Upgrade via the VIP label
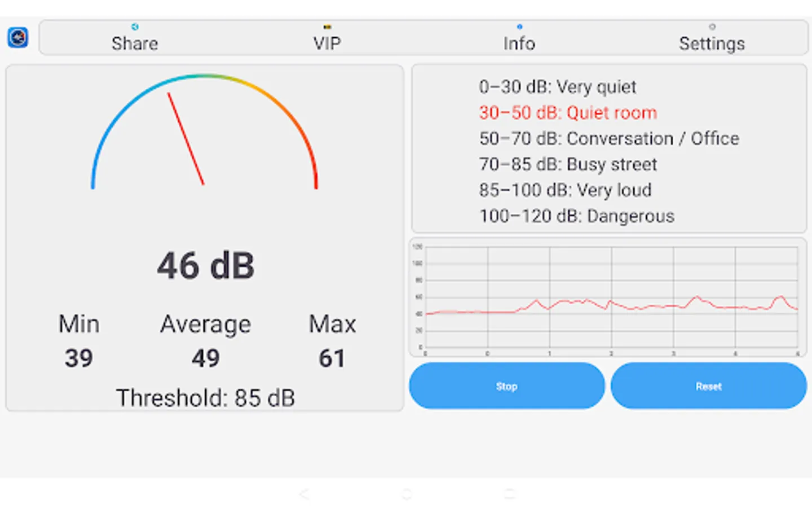This screenshot has width=812, height=508. 327,43
